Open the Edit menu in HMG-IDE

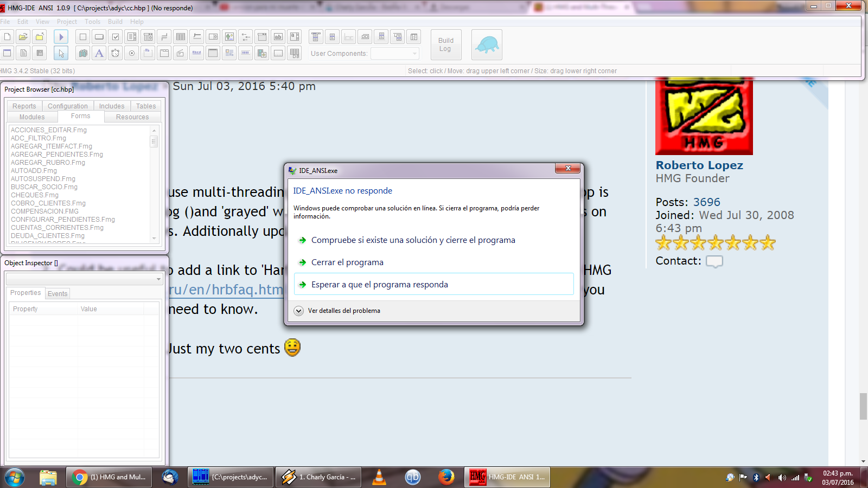point(23,22)
